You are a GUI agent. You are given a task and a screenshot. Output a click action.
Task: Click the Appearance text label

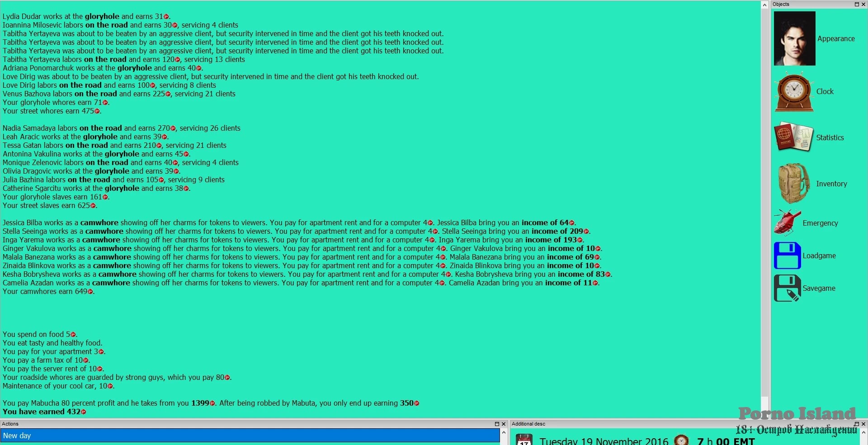[x=836, y=39]
